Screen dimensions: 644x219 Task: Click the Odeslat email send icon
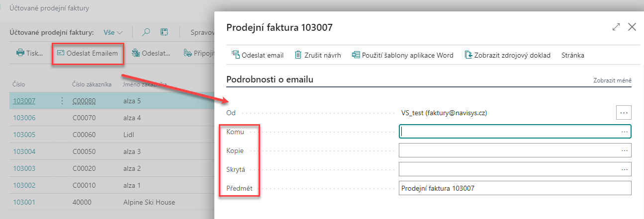tap(236, 55)
